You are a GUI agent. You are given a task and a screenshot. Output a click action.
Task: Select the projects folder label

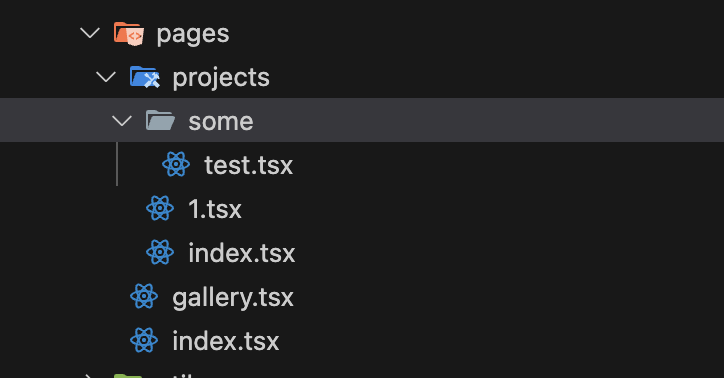tap(221, 78)
